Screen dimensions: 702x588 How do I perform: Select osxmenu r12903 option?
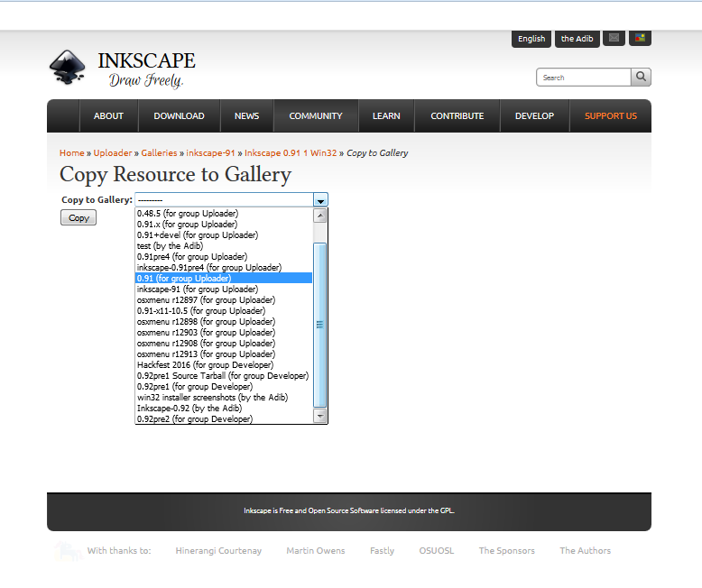pos(224,333)
